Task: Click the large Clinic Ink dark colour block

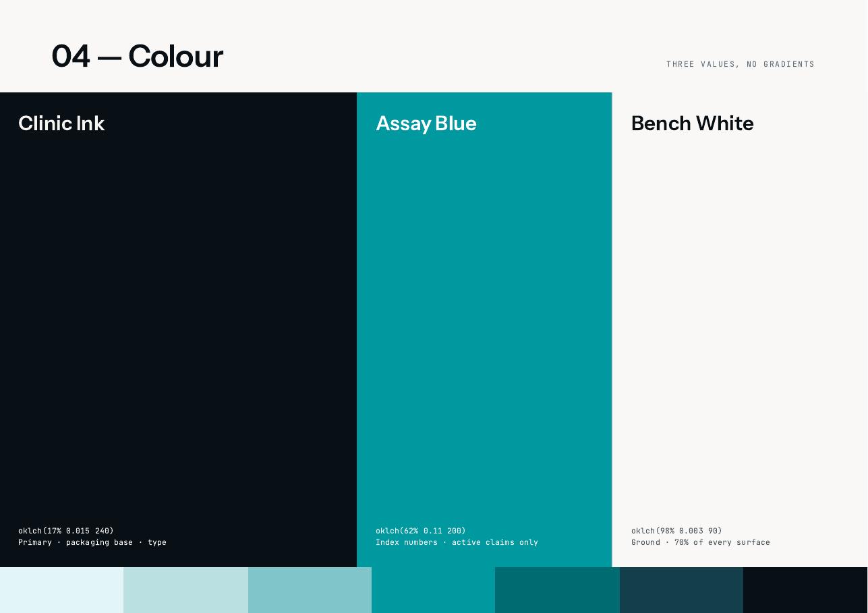Action: point(178,330)
